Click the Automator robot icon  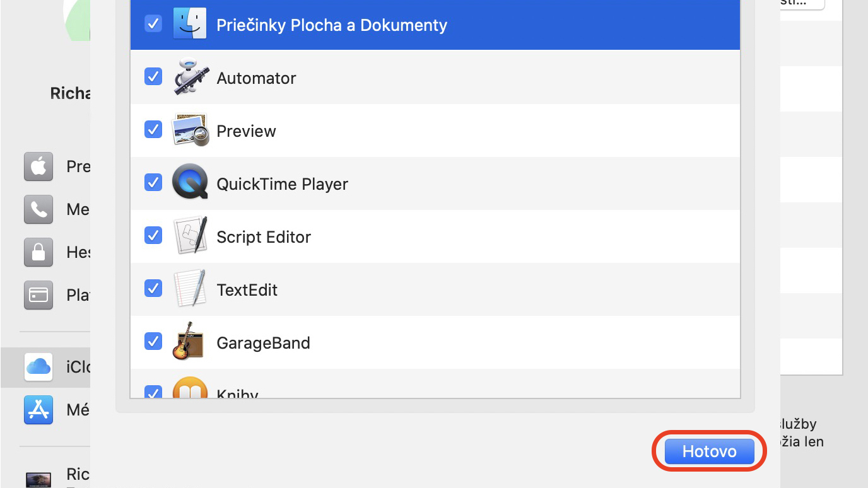point(190,77)
